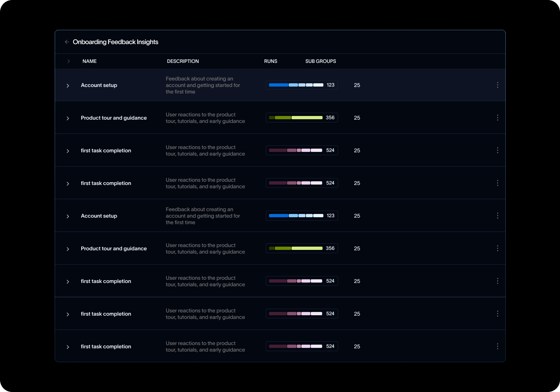Screen dimensions: 560x392
Task: Open three-dot menu for the topmost first task completion row
Action: tap(497, 150)
